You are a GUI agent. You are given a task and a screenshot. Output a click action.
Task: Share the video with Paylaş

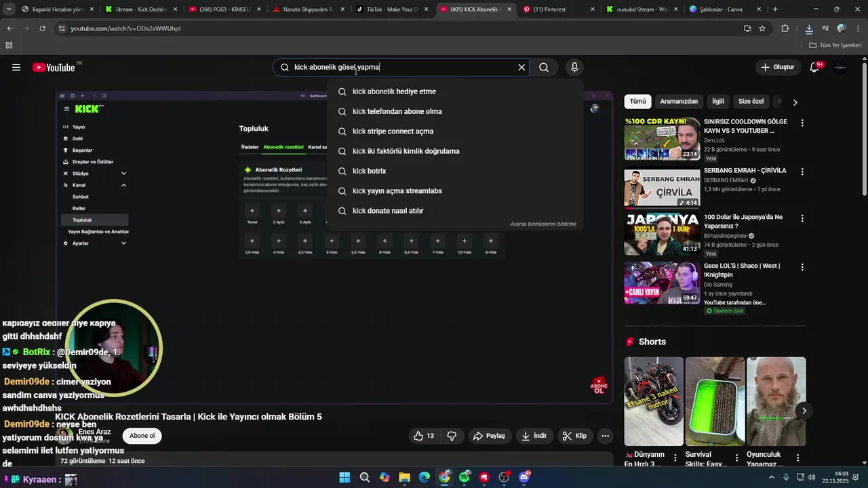[489, 436]
